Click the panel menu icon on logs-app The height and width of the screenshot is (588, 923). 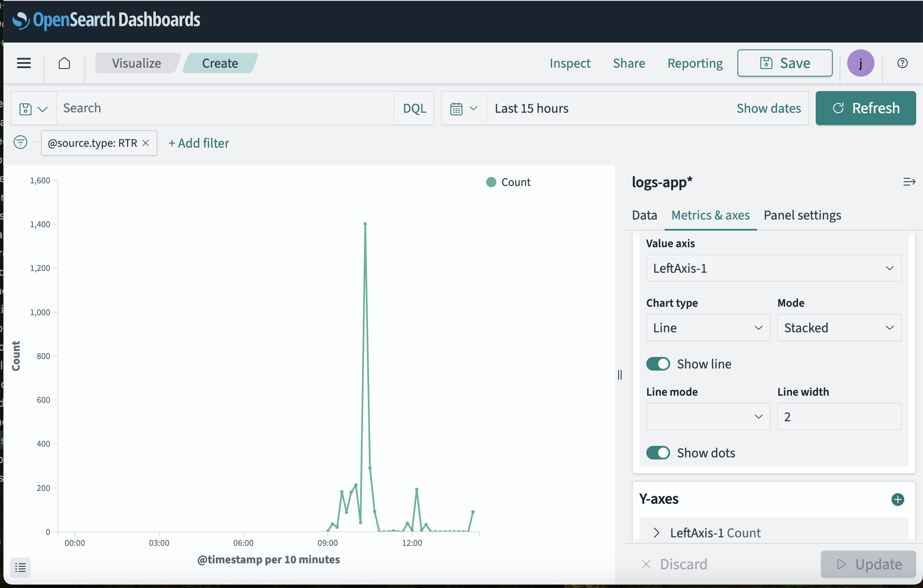click(909, 182)
